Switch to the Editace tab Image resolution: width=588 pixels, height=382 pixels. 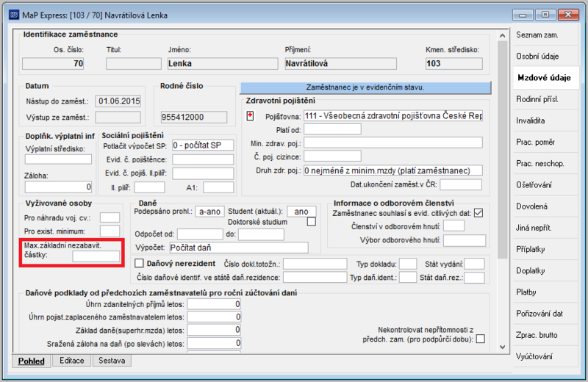click(72, 360)
